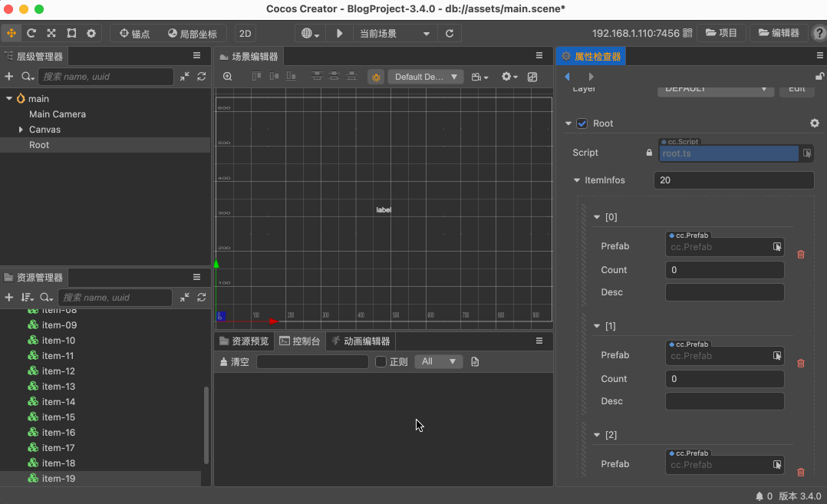Expand the Canvas node
This screenshot has width=827, height=504.
coord(21,129)
